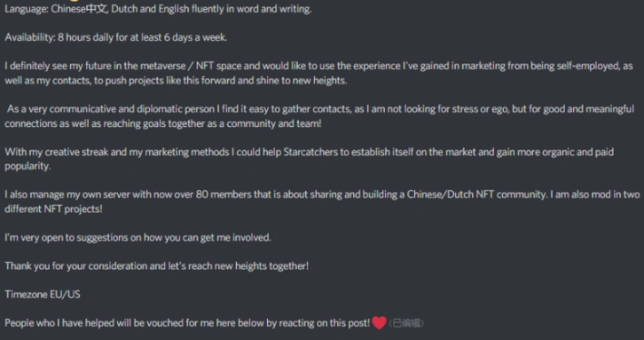644x340 pixels.
Task: Click the gray "(已编辑)" edited label
Action: 405,323
